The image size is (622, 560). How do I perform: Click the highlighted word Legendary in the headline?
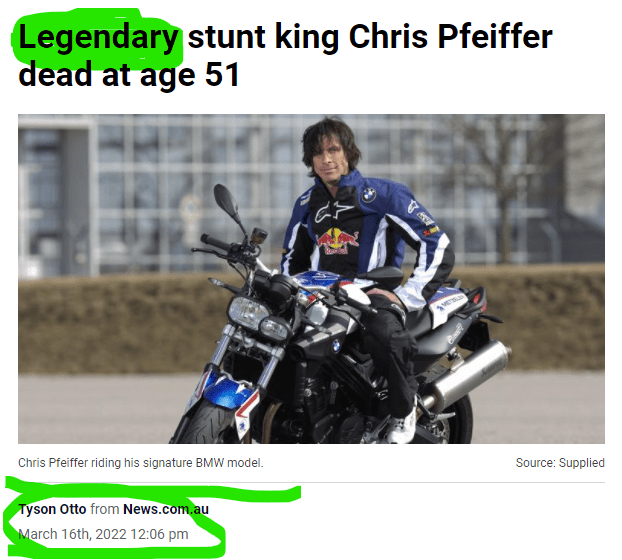(x=98, y=38)
